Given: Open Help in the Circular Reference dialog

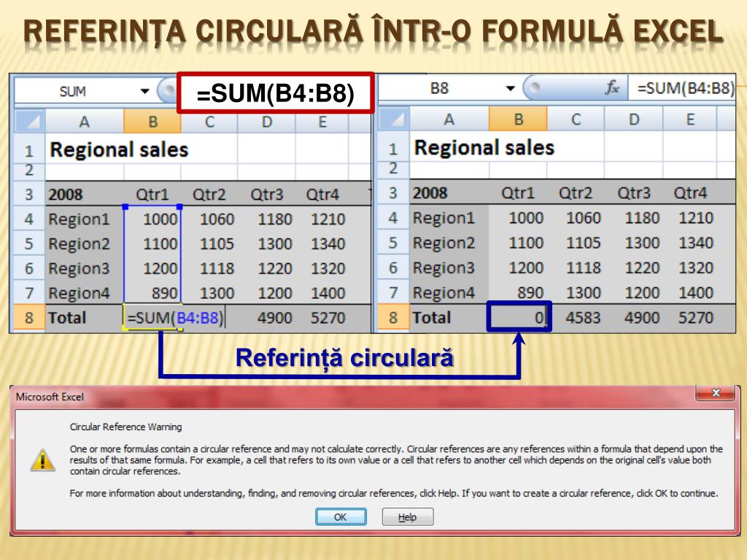Looking at the screenshot, I should coord(407,517).
